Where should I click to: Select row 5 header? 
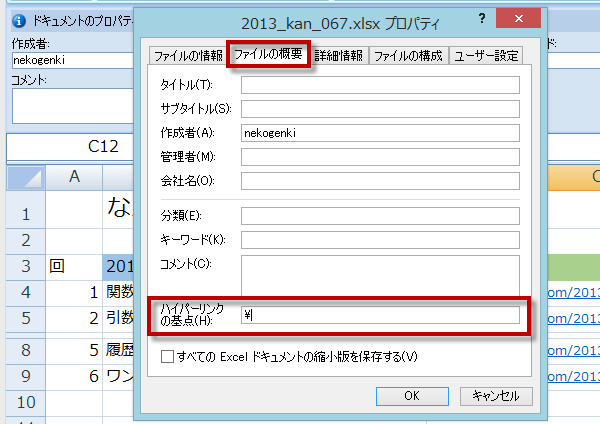click(x=26, y=319)
